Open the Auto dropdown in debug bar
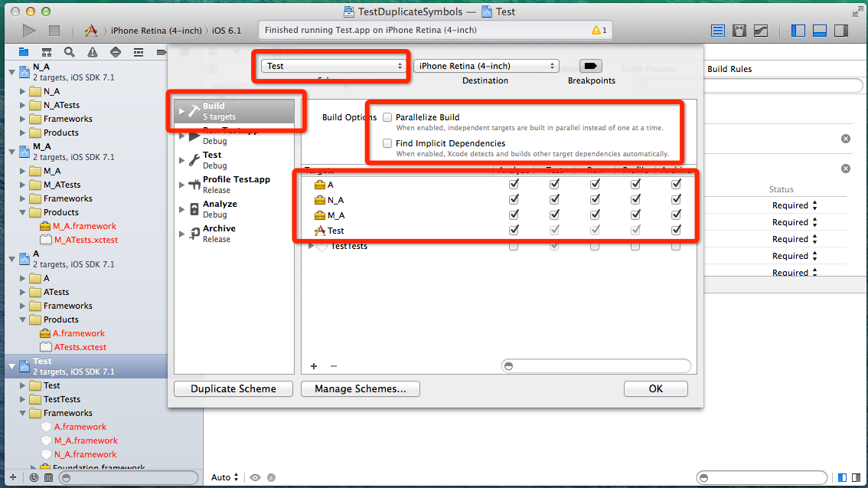 [224, 477]
